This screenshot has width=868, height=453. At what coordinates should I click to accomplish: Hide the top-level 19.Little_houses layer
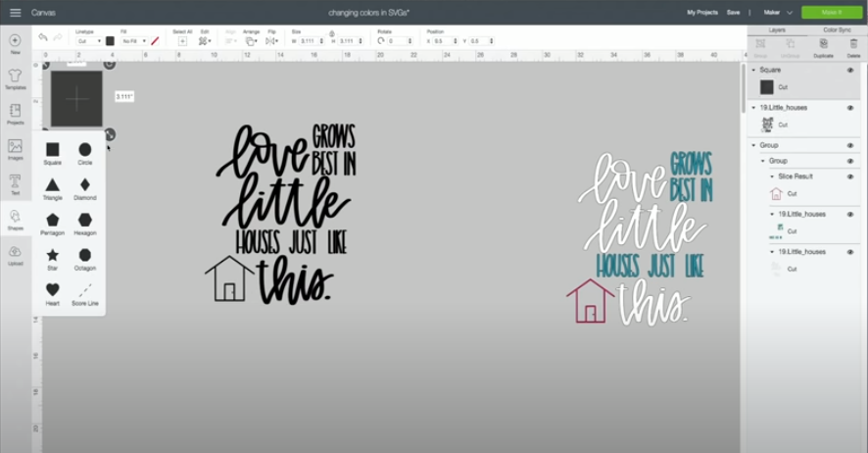pos(850,108)
